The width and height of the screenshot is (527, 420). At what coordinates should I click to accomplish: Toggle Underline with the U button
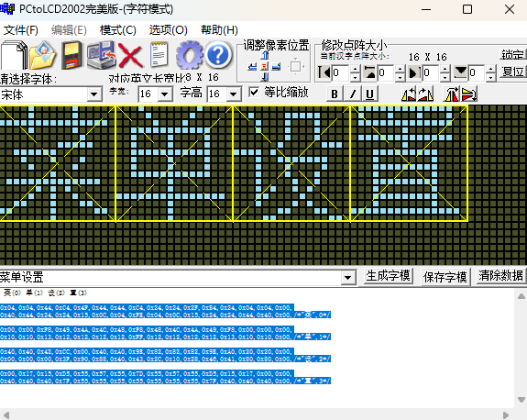pyautogui.click(x=370, y=94)
